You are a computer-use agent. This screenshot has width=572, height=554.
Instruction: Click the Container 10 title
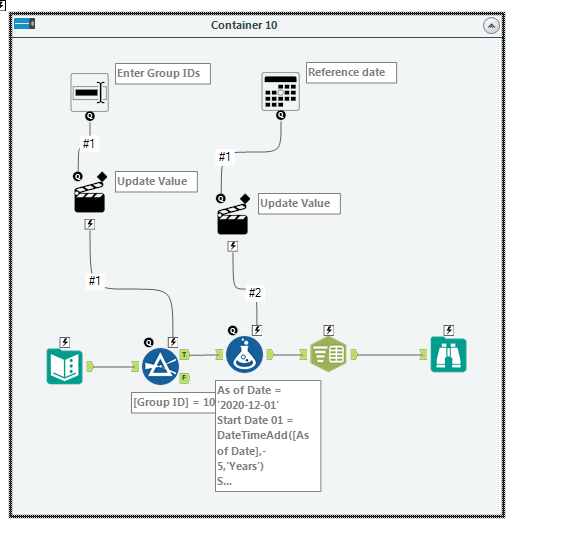(x=244, y=25)
